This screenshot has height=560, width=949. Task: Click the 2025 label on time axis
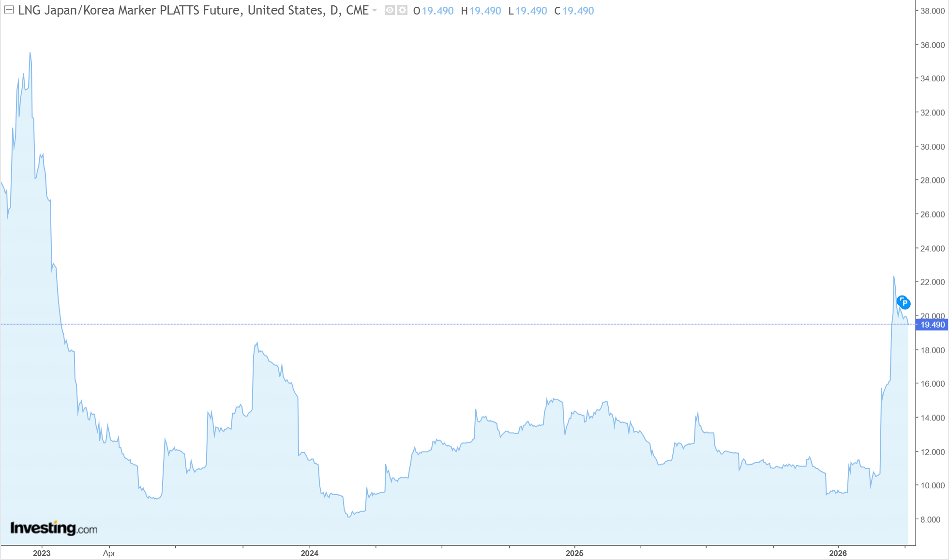(574, 553)
